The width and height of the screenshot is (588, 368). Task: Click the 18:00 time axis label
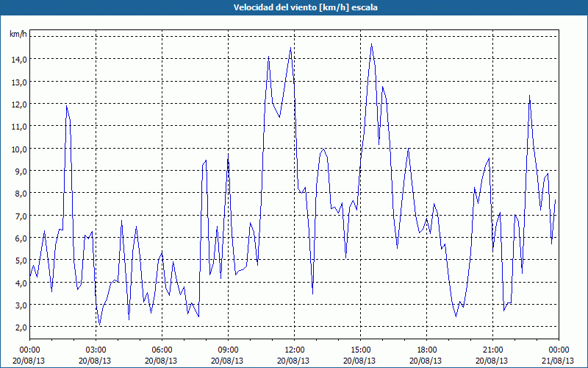426,350
